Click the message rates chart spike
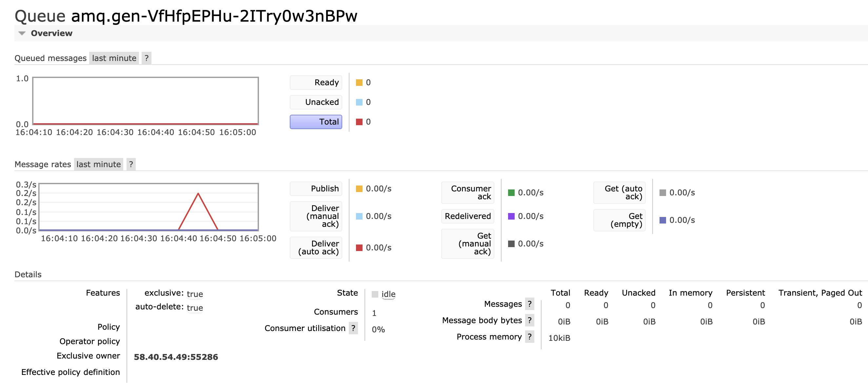Screen dimensions: 868x390 coord(198,195)
